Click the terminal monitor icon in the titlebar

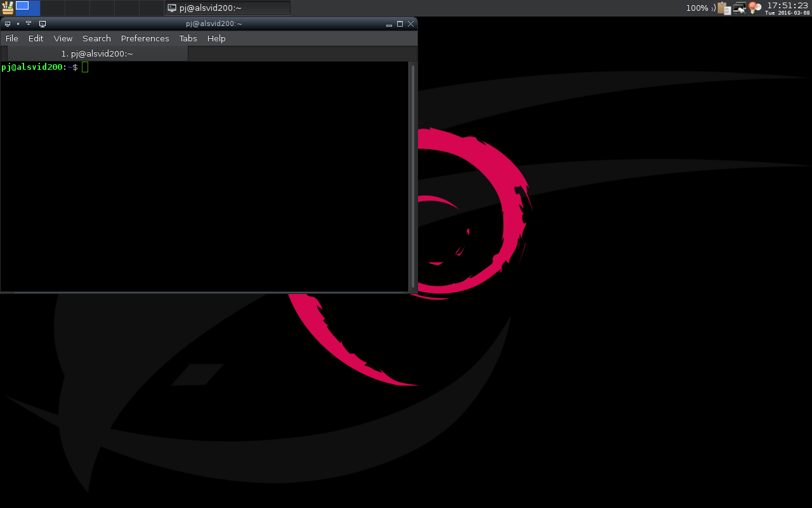[x=43, y=23]
